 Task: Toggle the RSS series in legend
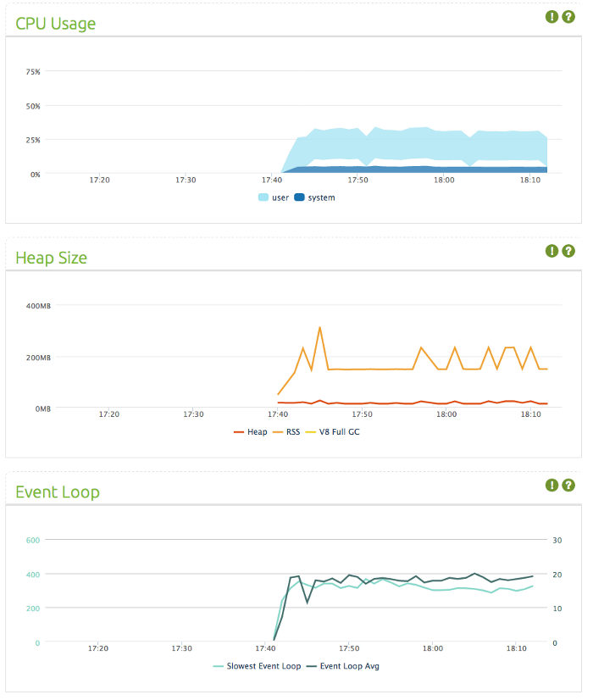coord(286,431)
